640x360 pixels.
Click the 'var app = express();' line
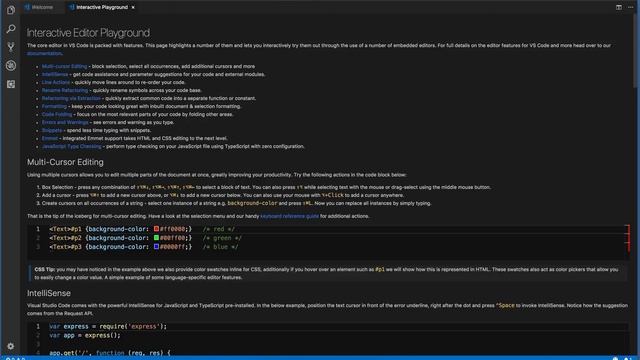[85, 336]
